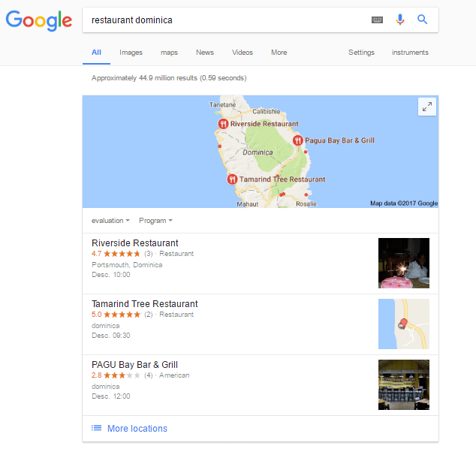
Task: Click More locations link
Action: click(x=137, y=428)
